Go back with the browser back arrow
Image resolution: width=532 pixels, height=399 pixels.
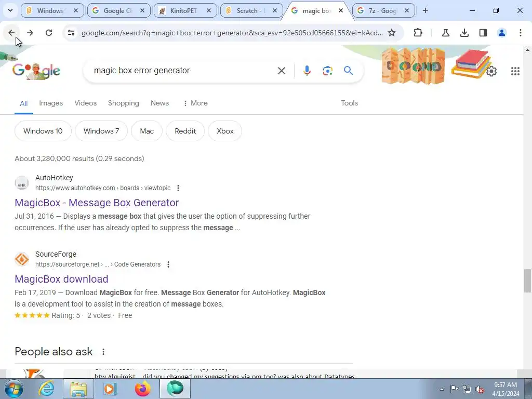coord(11,33)
